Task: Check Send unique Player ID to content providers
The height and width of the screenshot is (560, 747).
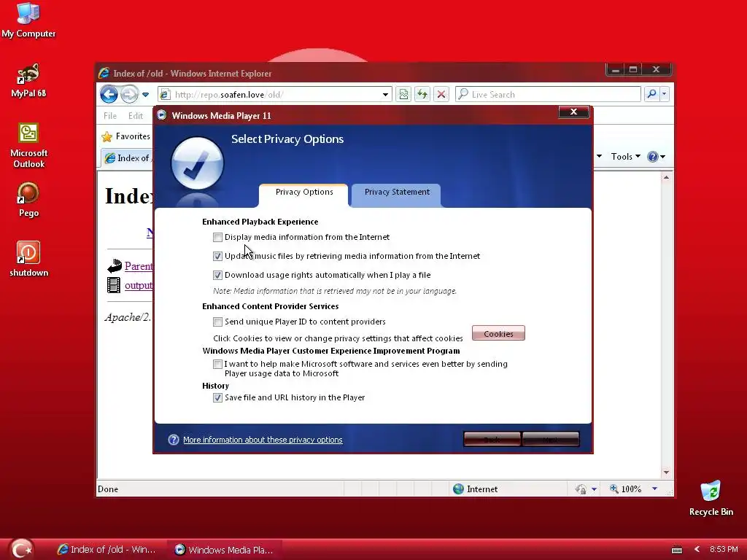Action: (x=217, y=322)
